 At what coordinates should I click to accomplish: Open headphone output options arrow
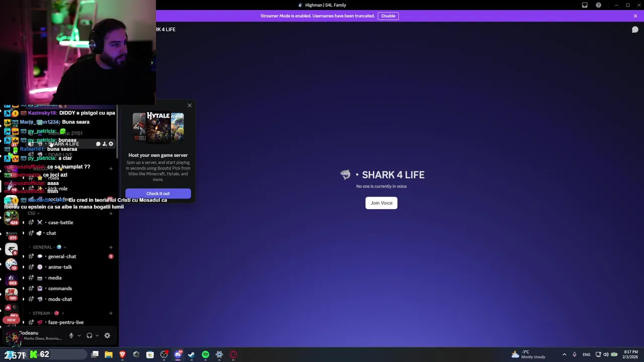tap(97, 336)
